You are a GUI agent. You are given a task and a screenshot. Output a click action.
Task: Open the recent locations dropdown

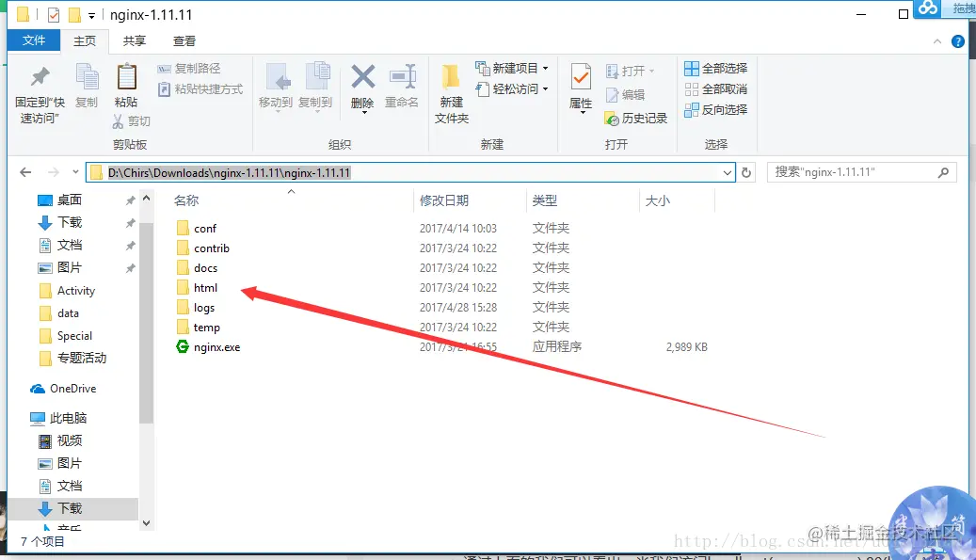75,172
